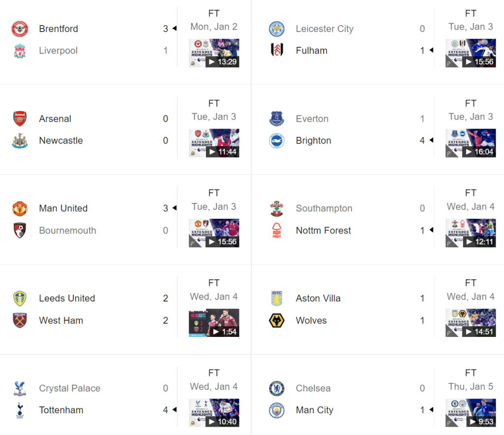Play Brentford vs Liverpool highlights video

point(214,53)
